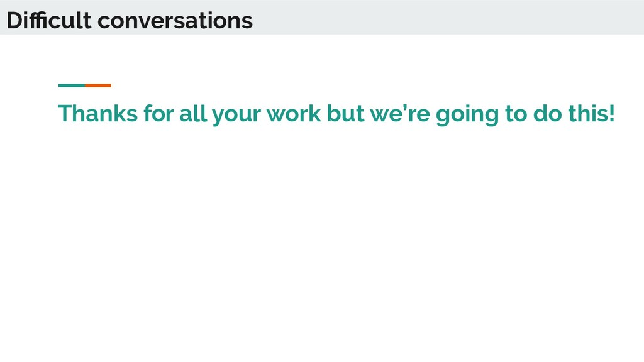Viewport: 644px width, 362px height.
Task: Click the word "going" in the heading
Action: pyautogui.click(x=467, y=116)
